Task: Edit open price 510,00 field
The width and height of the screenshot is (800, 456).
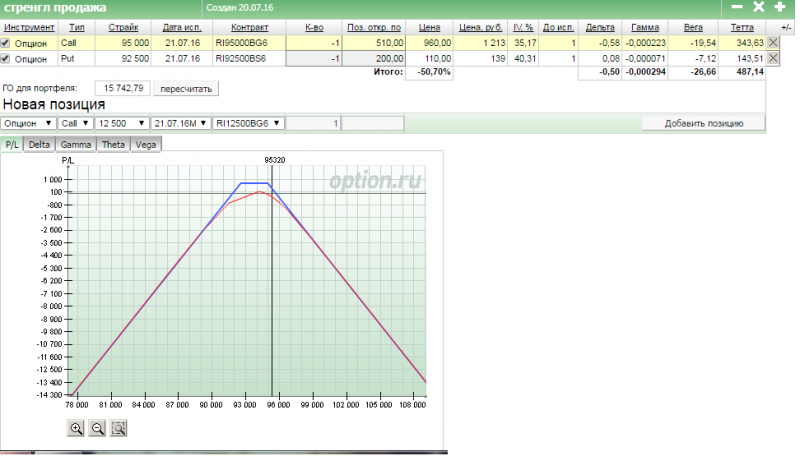Action: (x=373, y=43)
